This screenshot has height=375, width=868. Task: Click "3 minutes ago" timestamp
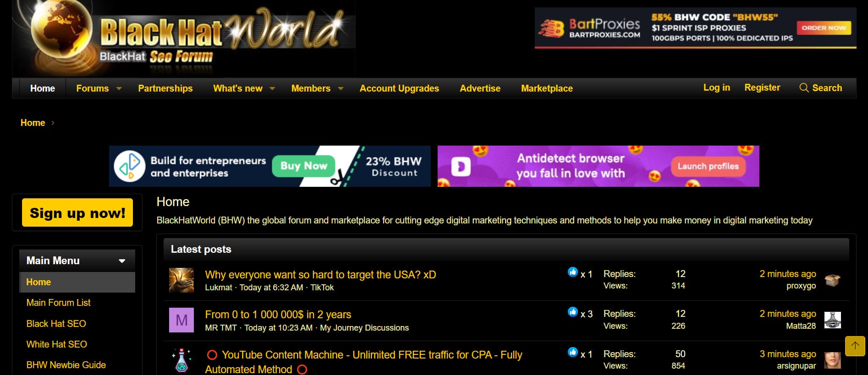pos(788,354)
